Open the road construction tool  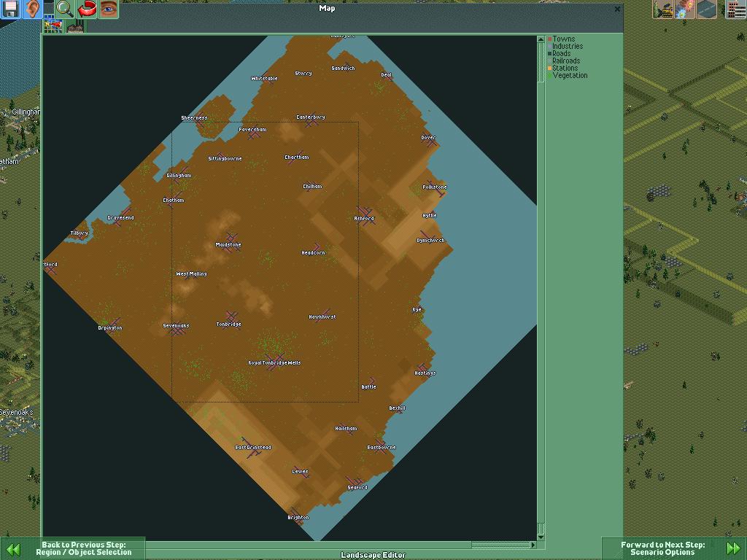[x=706, y=9]
